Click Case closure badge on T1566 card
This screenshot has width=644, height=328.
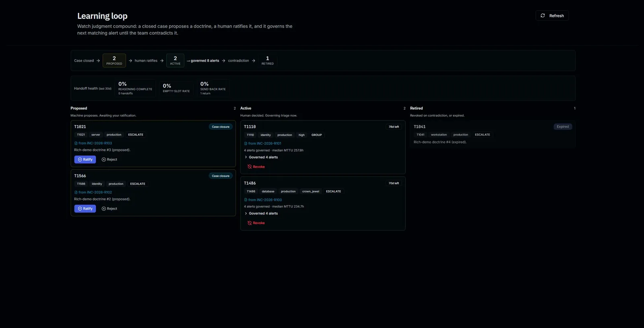221,176
